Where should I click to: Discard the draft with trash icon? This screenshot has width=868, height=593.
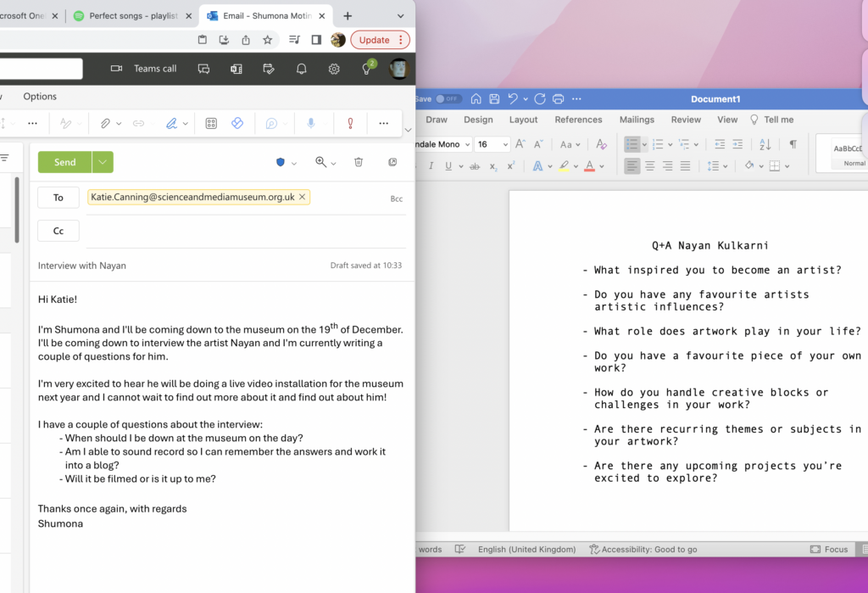(x=359, y=162)
